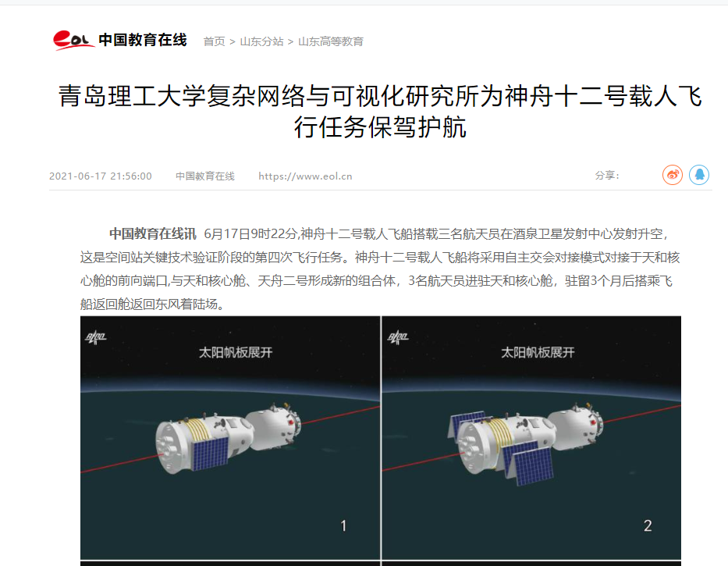Open first solar panel image numbered 1
Viewport: 728px width, 566px height.
coord(230,438)
